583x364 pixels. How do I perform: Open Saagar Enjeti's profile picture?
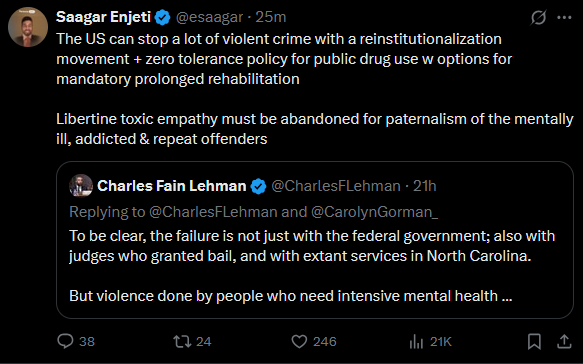point(28,27)
